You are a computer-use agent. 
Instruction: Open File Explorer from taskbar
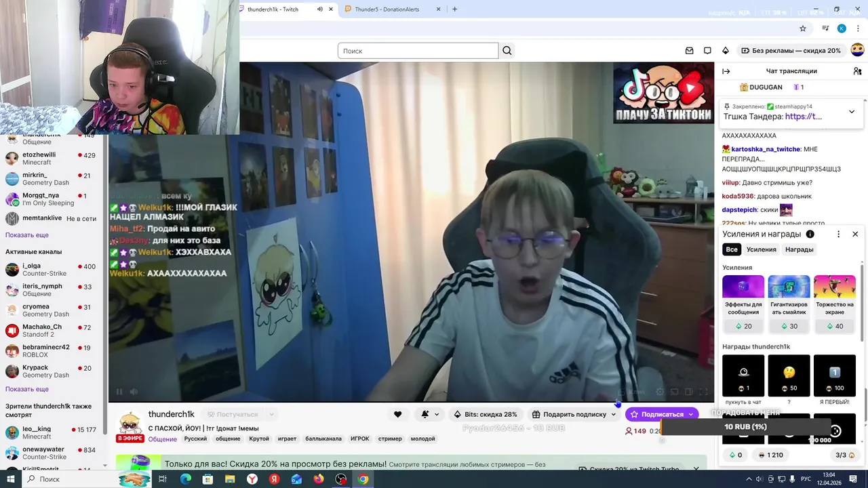[230, 479]
